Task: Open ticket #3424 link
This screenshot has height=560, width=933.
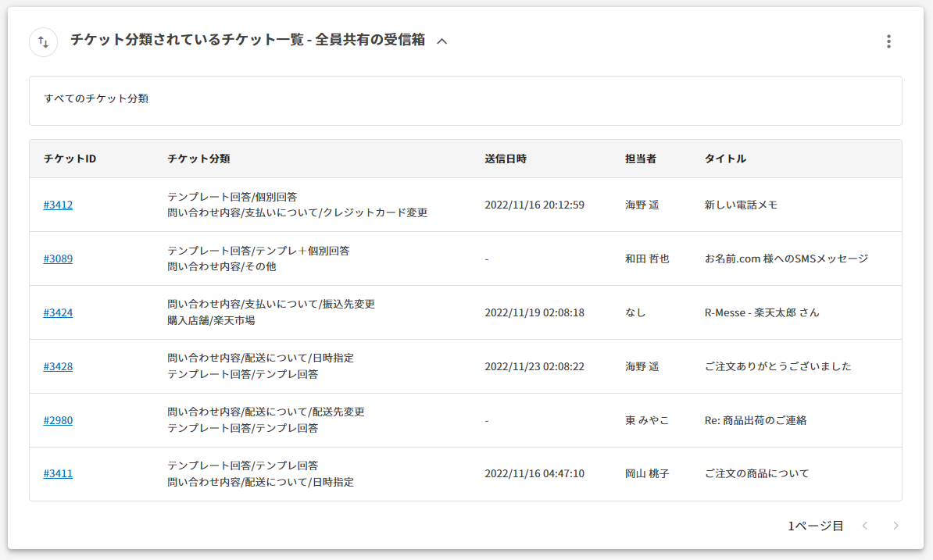Action: tap(58, 312)
